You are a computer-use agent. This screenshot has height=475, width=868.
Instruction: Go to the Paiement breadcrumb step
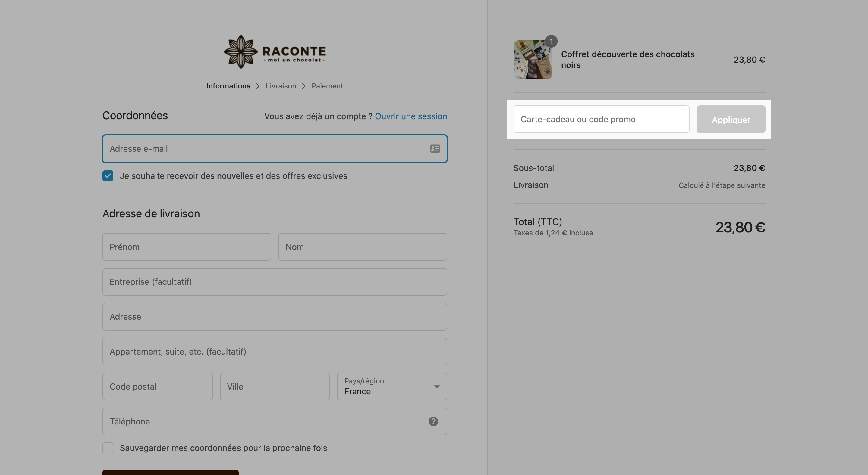[327, 86]
